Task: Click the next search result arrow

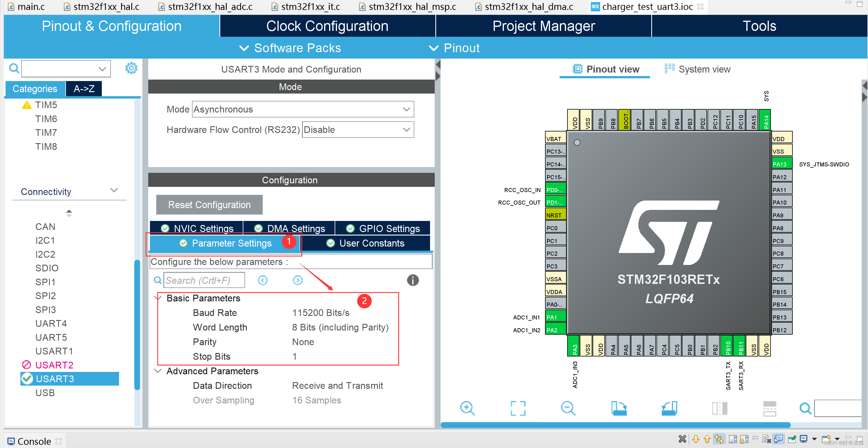Action: (298, 280)
